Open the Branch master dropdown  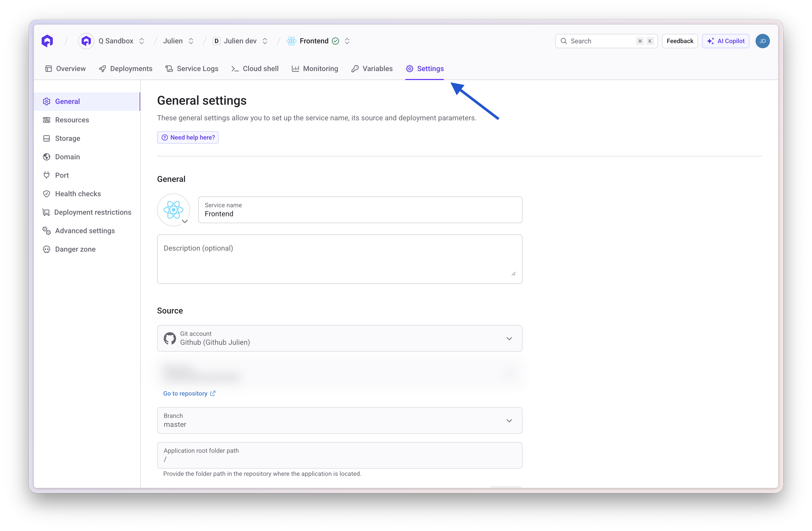340,420
